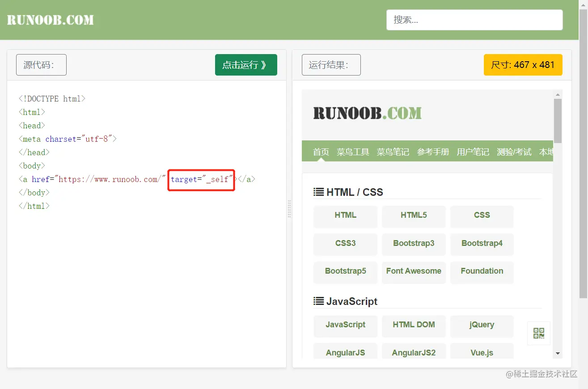Open the 菜鸟笔记 nav tab

[x=393, y=152]
